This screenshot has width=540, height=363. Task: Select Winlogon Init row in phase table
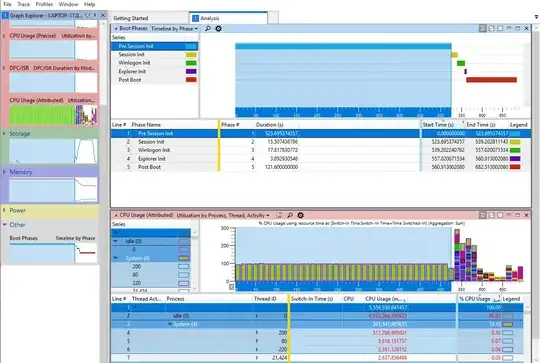[321, 150]
